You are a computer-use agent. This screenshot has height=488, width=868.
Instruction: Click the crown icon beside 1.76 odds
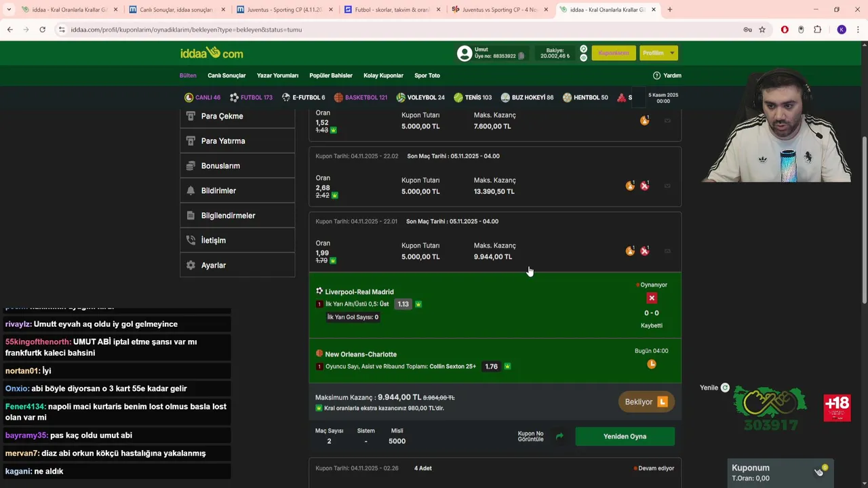[507, 367]
